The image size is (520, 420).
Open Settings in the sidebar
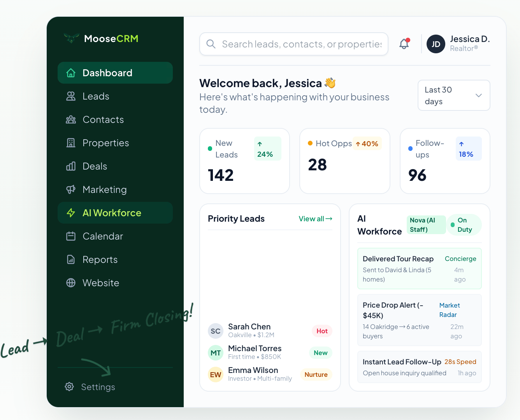(115, 387)
